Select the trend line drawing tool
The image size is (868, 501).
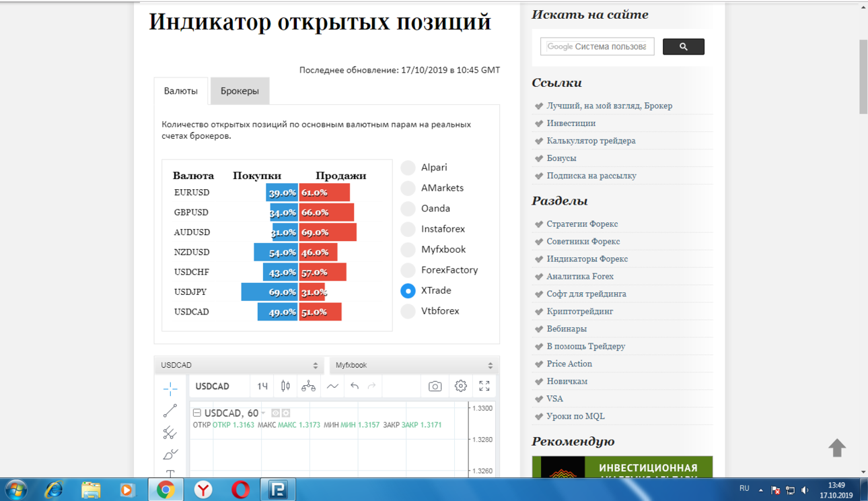tap(170, 410)
